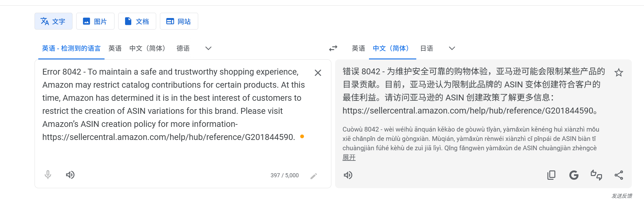Click the microphone voice input icon
This screenshot has height=209, width=644.
click(48, 175)
